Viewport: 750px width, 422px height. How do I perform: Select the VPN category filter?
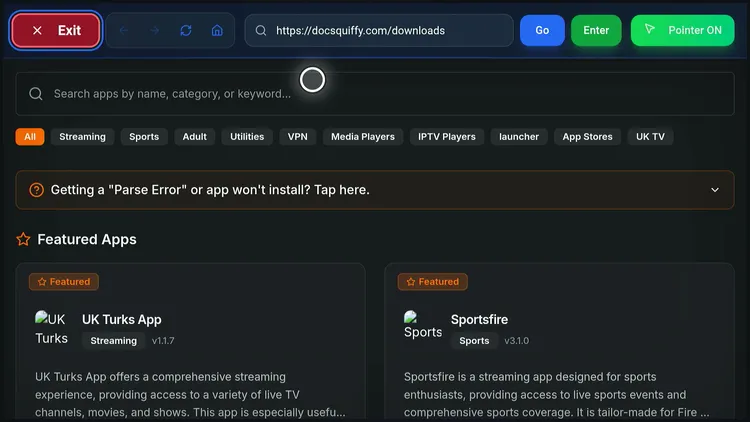[x=298, y=137]
